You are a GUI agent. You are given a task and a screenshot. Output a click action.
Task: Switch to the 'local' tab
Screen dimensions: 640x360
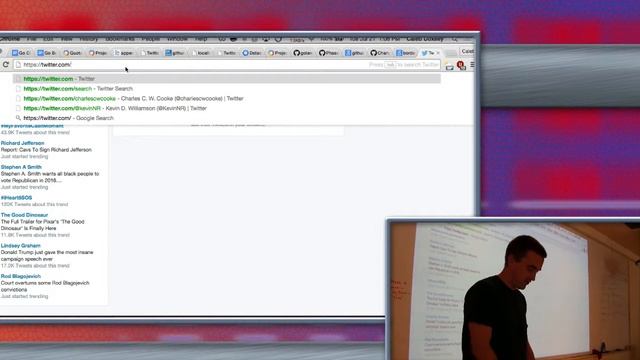click(x=200, y=53)
